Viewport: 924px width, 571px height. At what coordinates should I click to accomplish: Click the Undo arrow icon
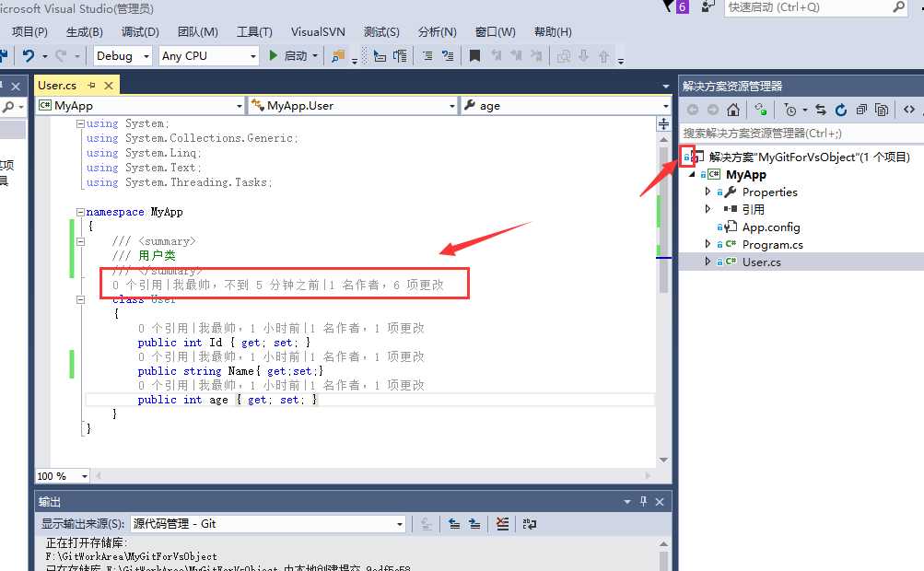pyautogui.click(x=29, y=55)
